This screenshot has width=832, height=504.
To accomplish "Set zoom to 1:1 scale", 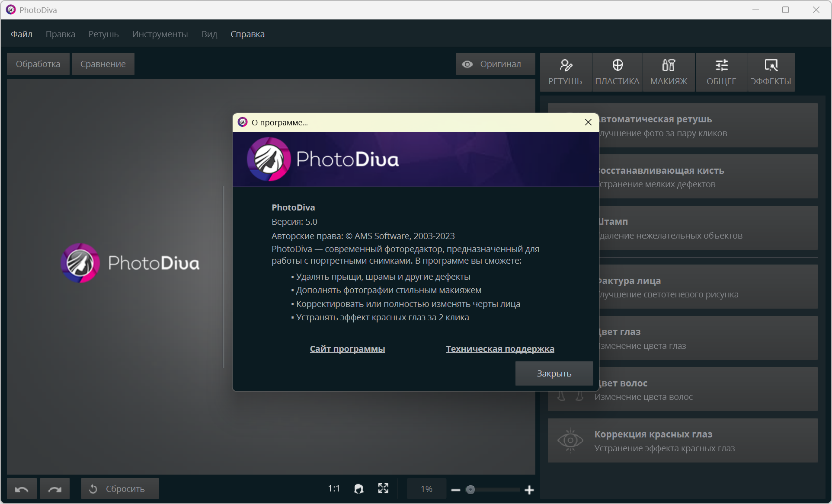I will [x=334, y=488].
